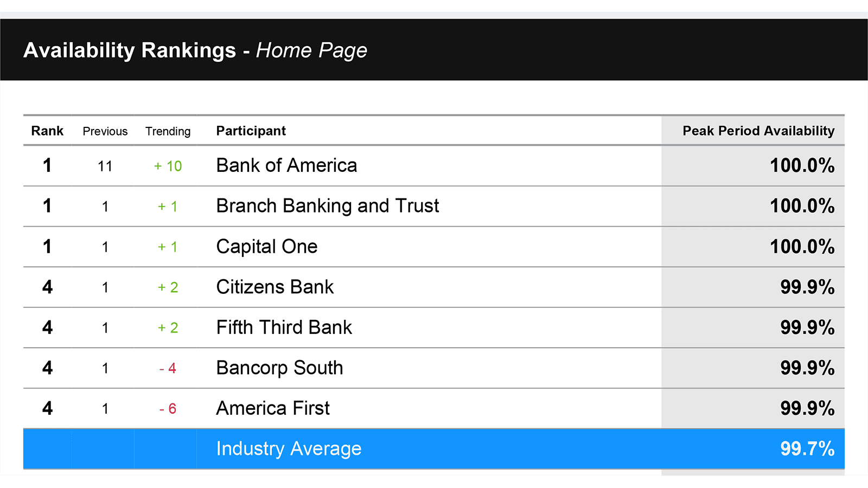
Task: Open Citizens Bank entry
Action: coord(275,287)
